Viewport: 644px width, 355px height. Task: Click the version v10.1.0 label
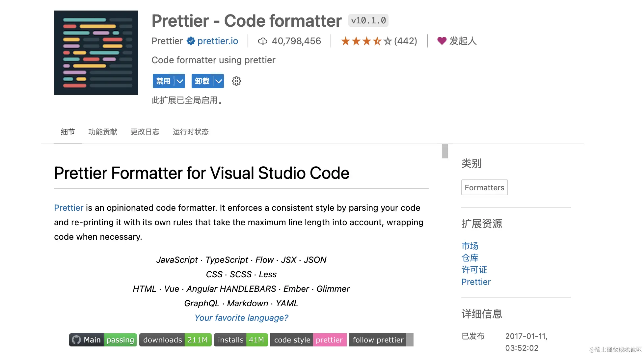point(368,20)
